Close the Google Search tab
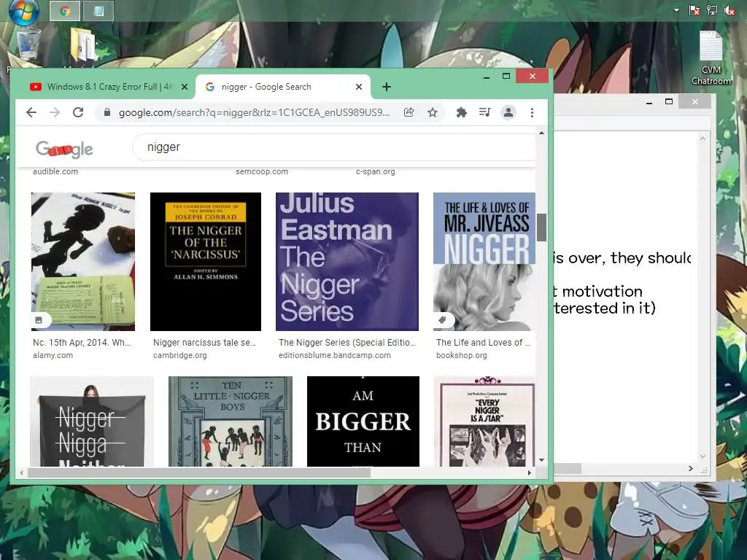The image size is (747, 560). coord(359,87)
